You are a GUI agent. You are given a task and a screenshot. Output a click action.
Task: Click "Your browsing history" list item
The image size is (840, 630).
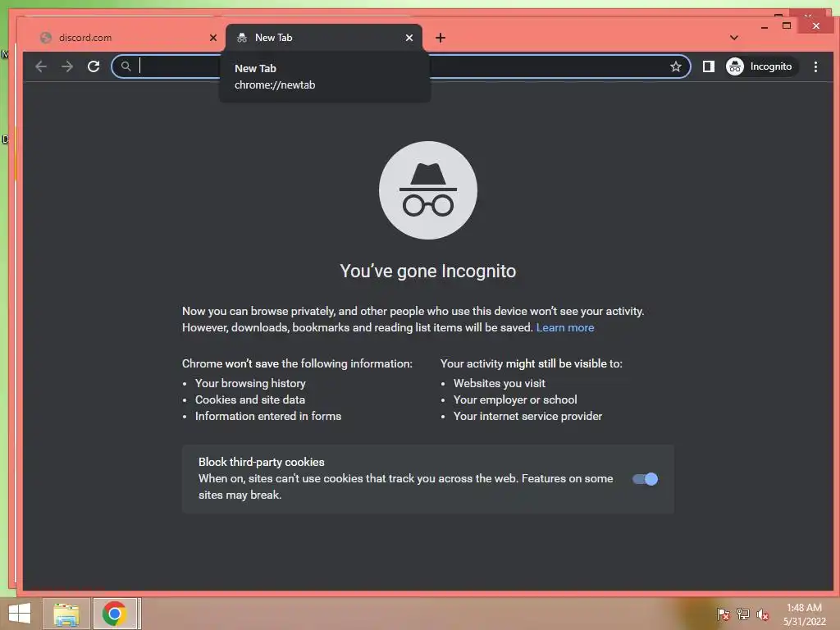coord(250,383)
